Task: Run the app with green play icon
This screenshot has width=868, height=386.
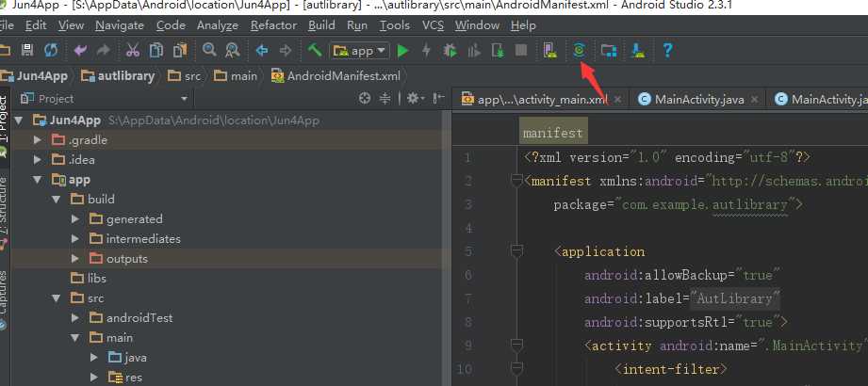Action: (403, 52)
